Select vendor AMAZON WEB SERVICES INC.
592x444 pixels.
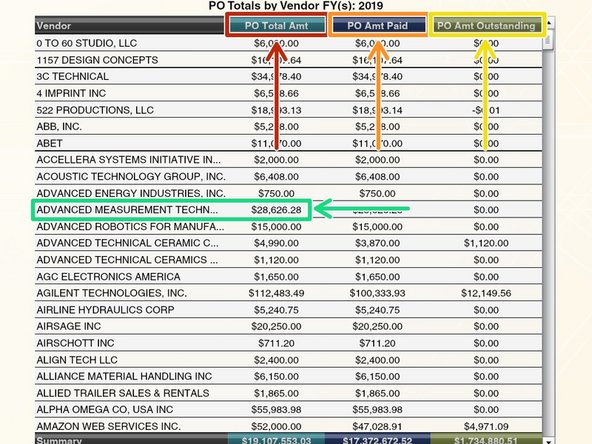click(x=109, y=426)
